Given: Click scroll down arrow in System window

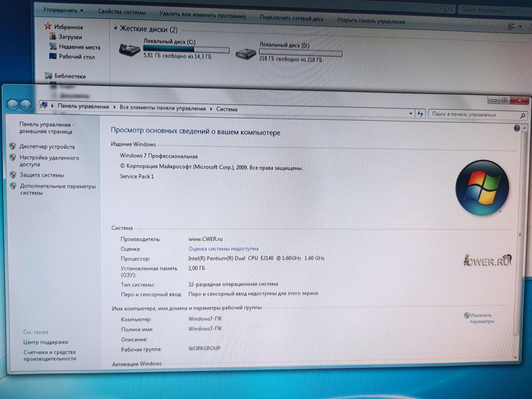Looking at the screenshot, I should pos(516,357).
